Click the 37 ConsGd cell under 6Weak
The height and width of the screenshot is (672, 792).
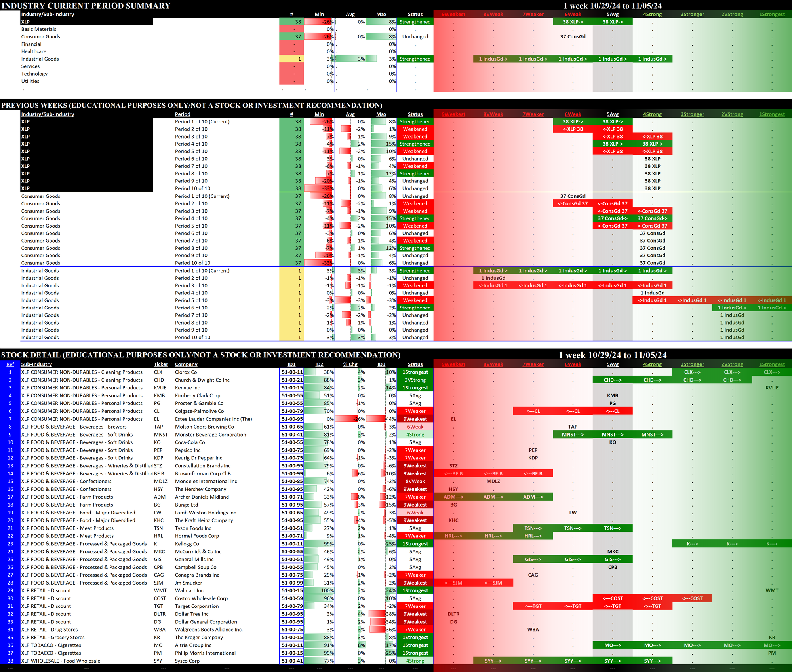(x=573, y=37)
